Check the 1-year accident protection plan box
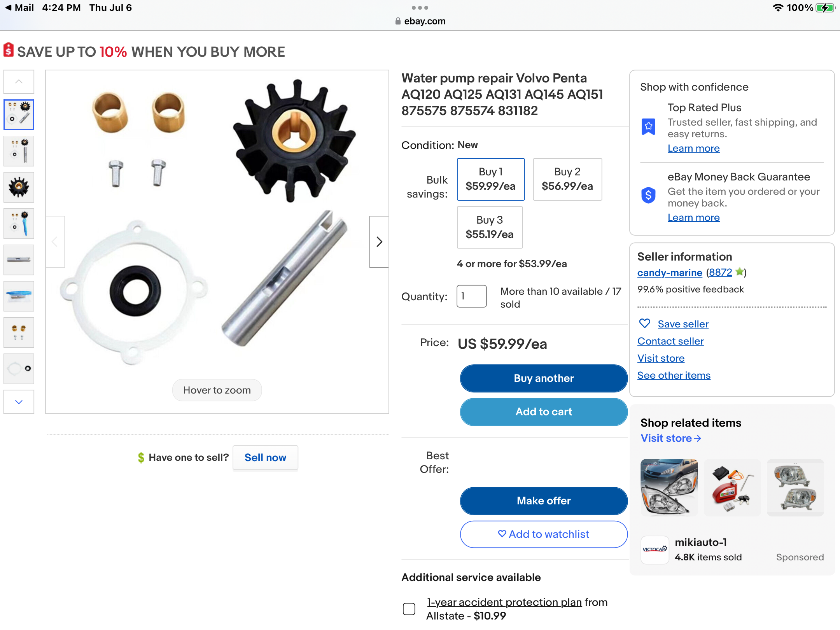 409,609
